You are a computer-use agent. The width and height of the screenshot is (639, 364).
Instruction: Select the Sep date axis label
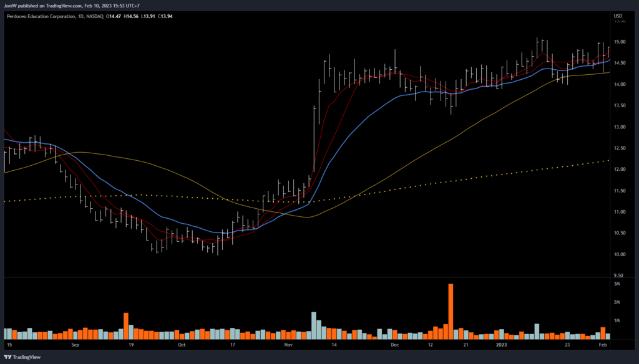click(x=75, y=344)
